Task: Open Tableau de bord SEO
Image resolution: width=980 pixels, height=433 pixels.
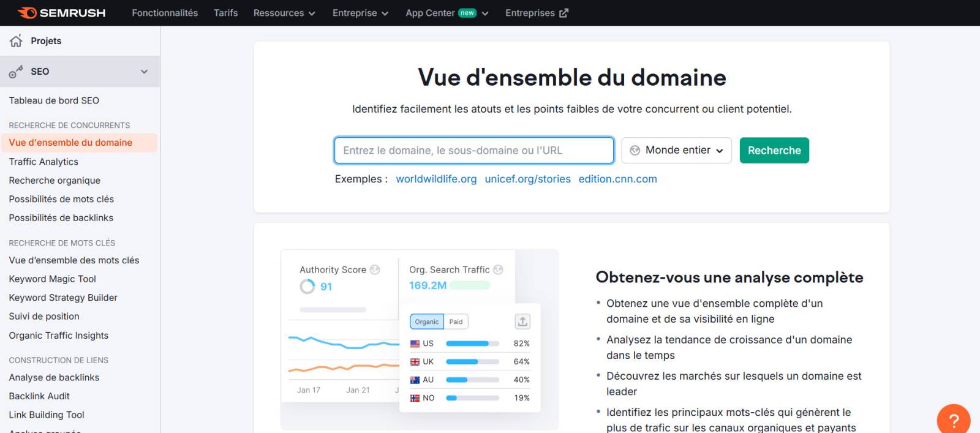Action: (54, 100)
